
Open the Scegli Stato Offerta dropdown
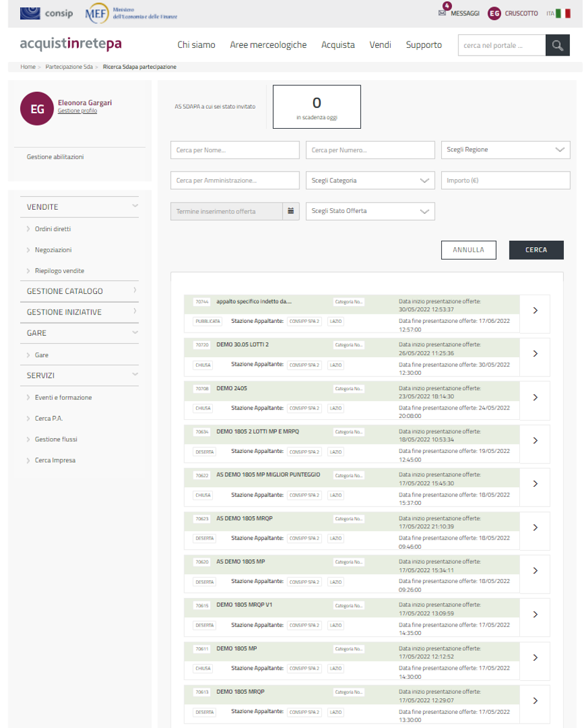click(370, 211)
